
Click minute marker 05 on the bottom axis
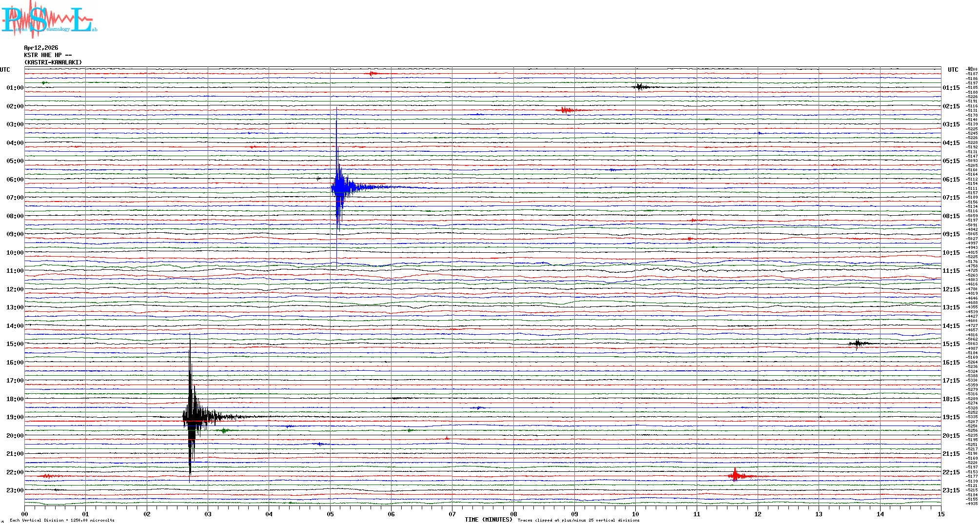[x=330, y=514]
